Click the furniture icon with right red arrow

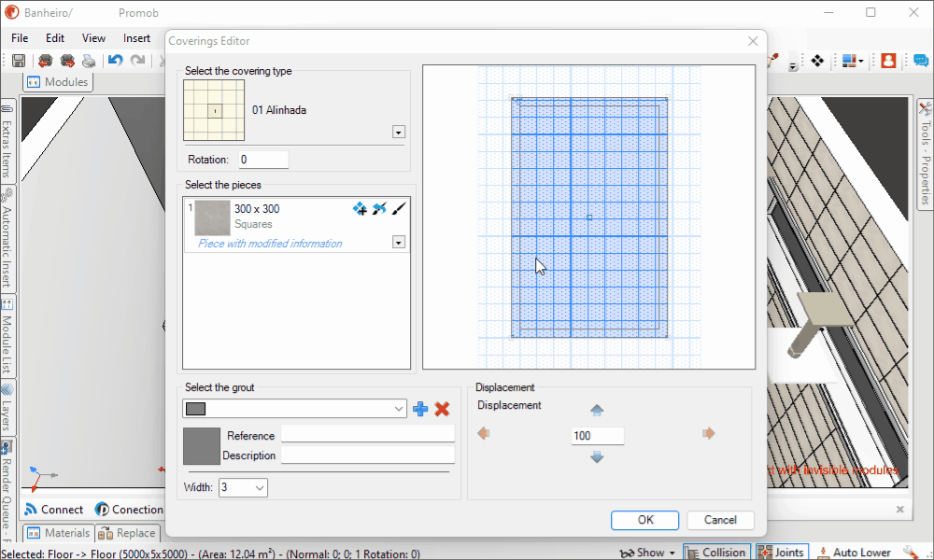[67, 61]
